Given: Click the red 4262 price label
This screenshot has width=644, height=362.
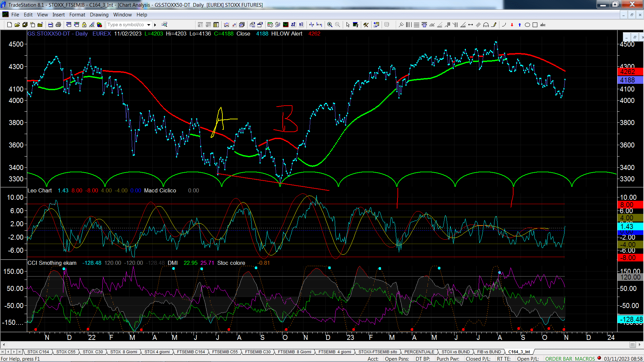Looking at the screenshot, I should pyautogui.click(x=630, y=72).
